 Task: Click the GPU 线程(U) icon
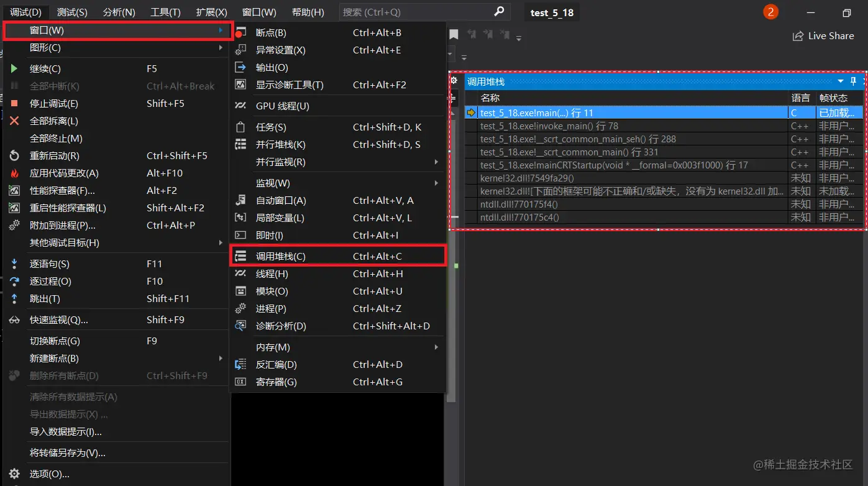240,106
